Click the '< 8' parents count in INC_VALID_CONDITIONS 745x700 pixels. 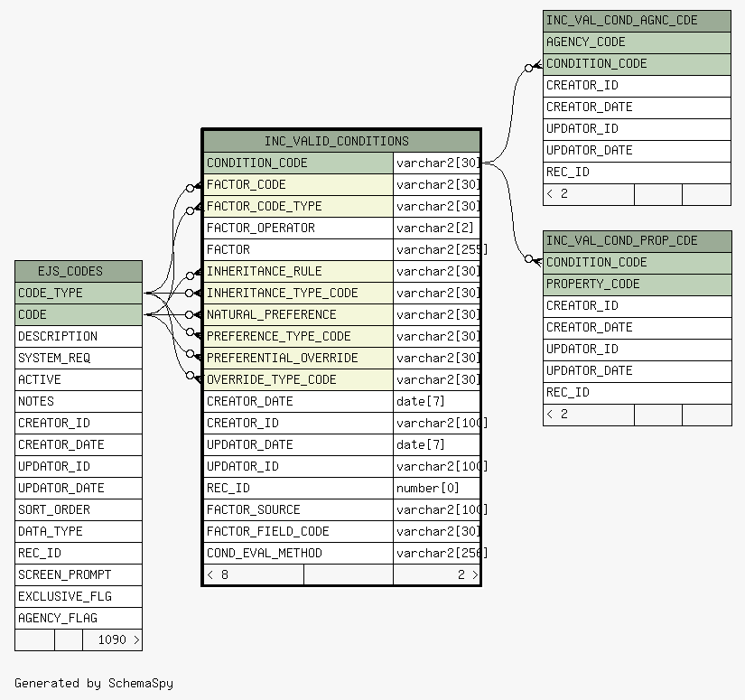click(x=218, y=574)
